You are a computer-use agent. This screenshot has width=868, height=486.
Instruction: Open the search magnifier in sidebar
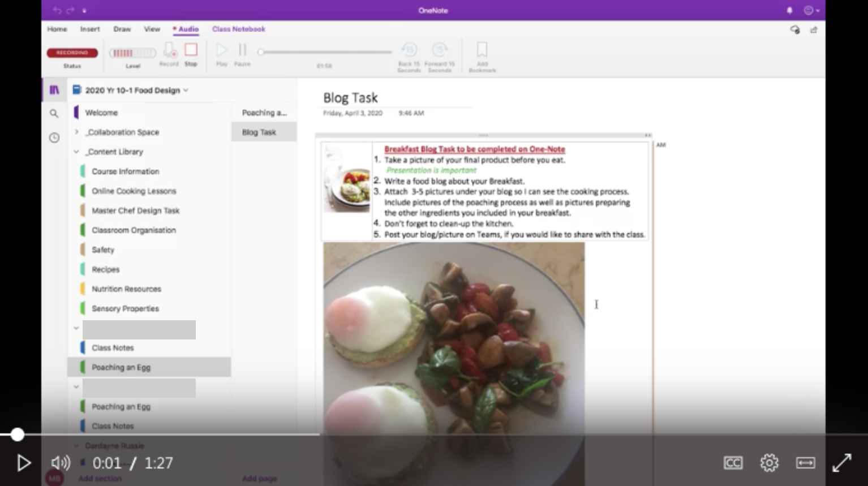(54, 114)
